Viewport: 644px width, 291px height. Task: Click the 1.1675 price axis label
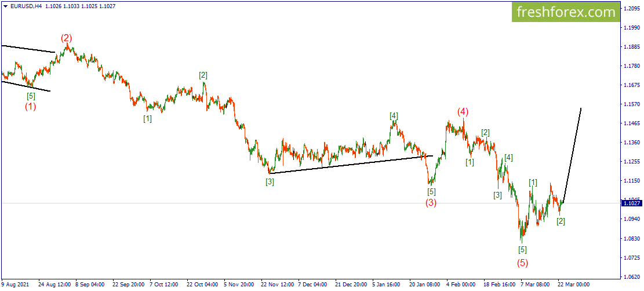632,85
